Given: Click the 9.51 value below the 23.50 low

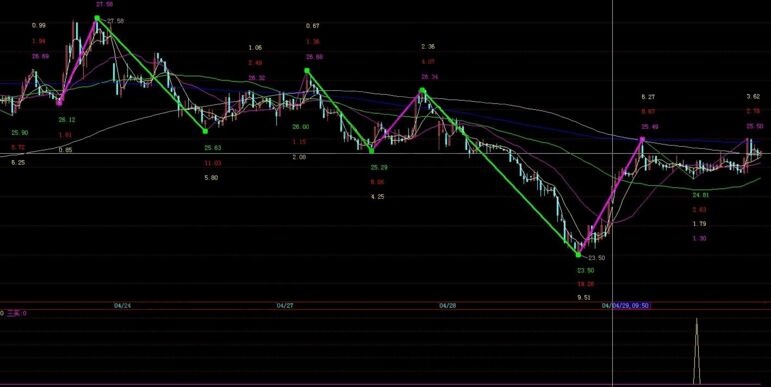Looking at the screenshot, I should click(585, 298).
